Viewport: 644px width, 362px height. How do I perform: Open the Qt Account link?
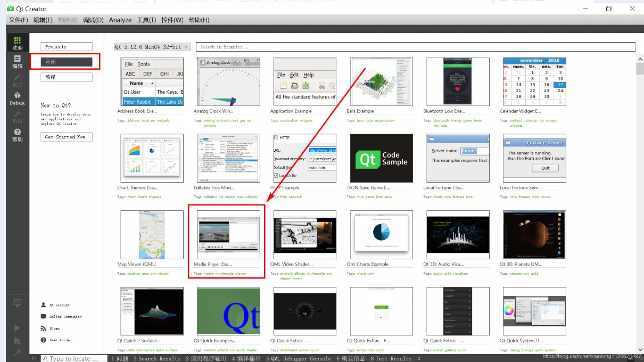60,305
